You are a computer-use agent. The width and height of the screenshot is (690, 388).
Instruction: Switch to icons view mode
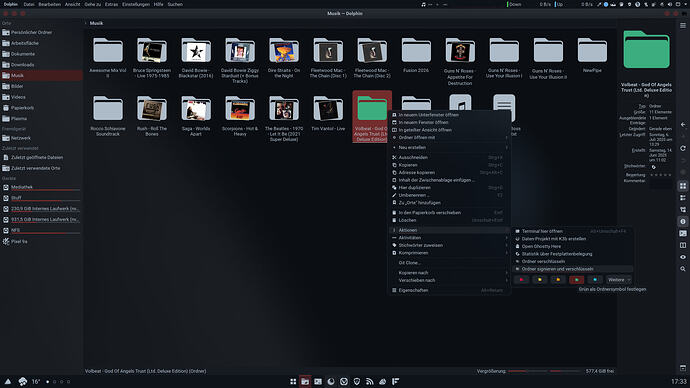(x=683, y=186)
